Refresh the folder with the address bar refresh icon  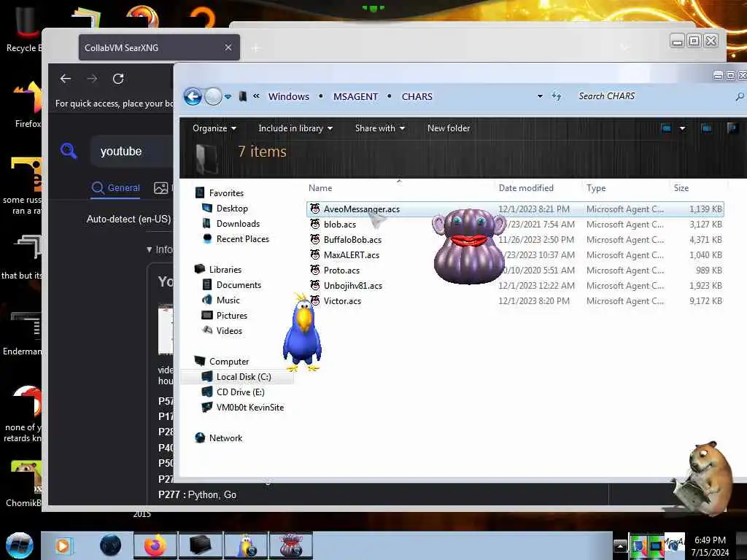557,96
